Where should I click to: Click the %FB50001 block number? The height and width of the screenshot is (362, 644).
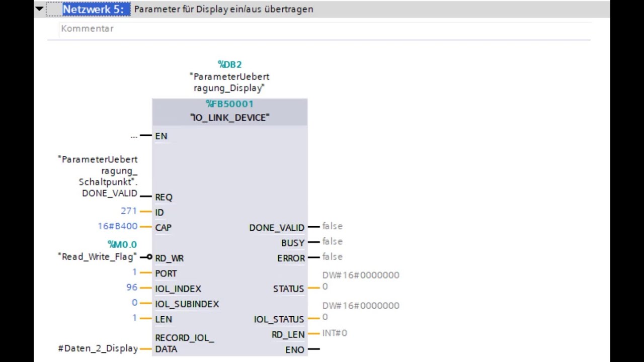tap(229, 104)
